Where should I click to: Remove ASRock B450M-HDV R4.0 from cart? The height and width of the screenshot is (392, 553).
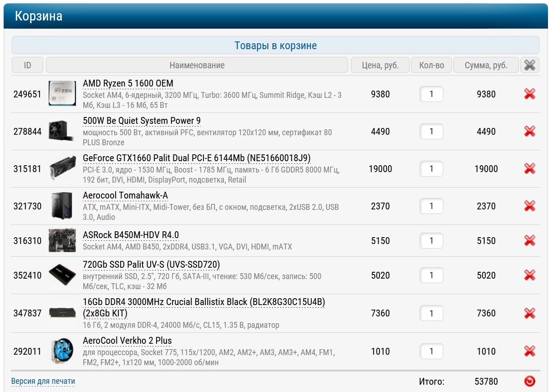[529, 241]
